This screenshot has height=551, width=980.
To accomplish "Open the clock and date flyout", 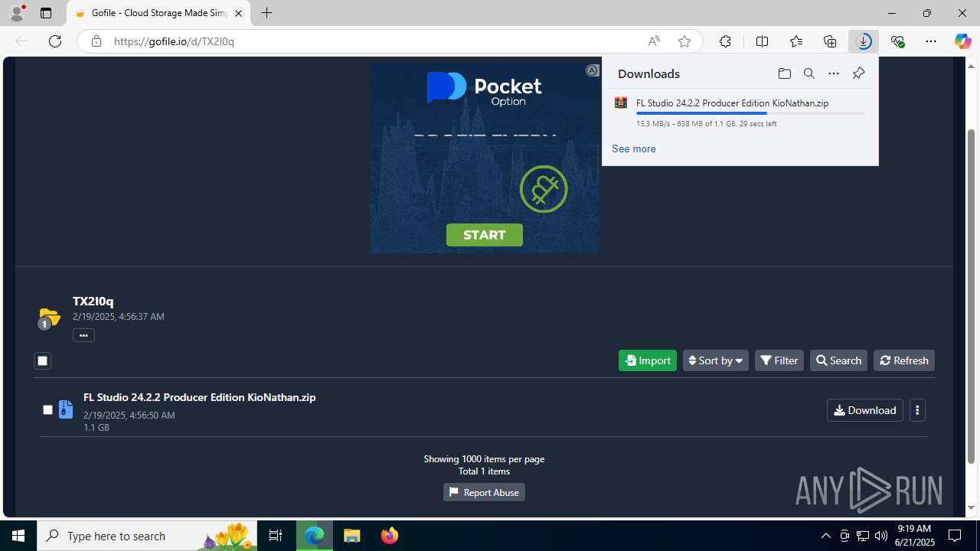I will point(916,536).
